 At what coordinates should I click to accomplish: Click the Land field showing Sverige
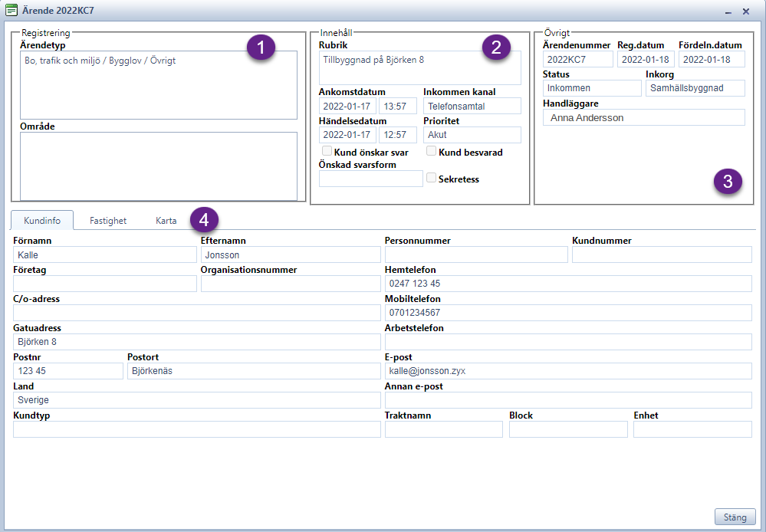pos(197,399)
